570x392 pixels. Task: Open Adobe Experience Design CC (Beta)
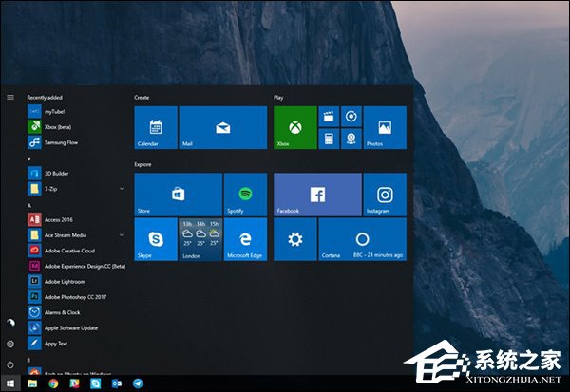pos(76,266)
